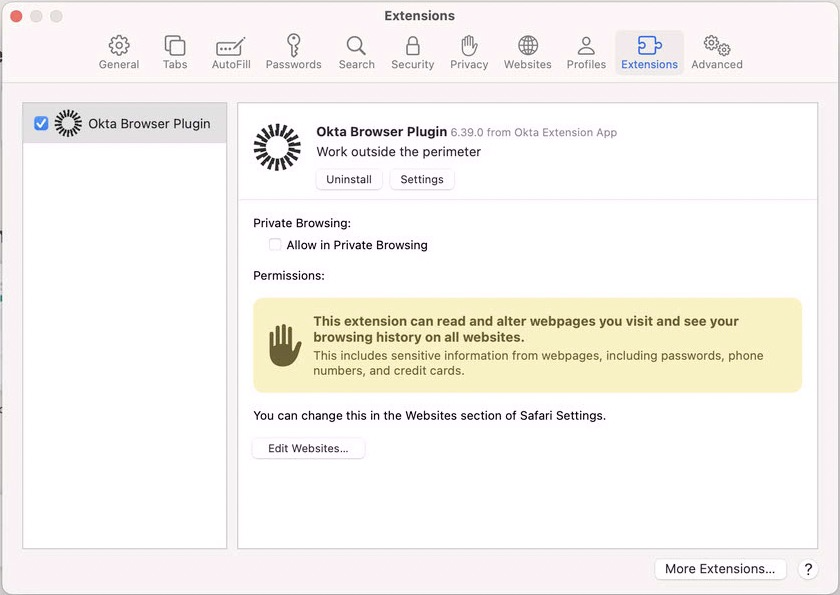Uninstall the Okta Browser Plugin
This screenshot has height=595, width=840.
tap(349, 179)
